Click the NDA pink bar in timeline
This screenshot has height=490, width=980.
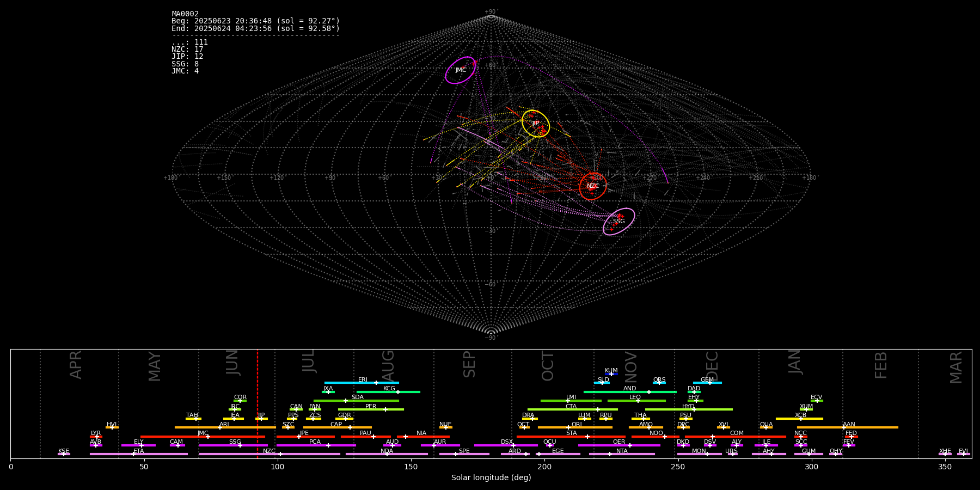point(387,454)
